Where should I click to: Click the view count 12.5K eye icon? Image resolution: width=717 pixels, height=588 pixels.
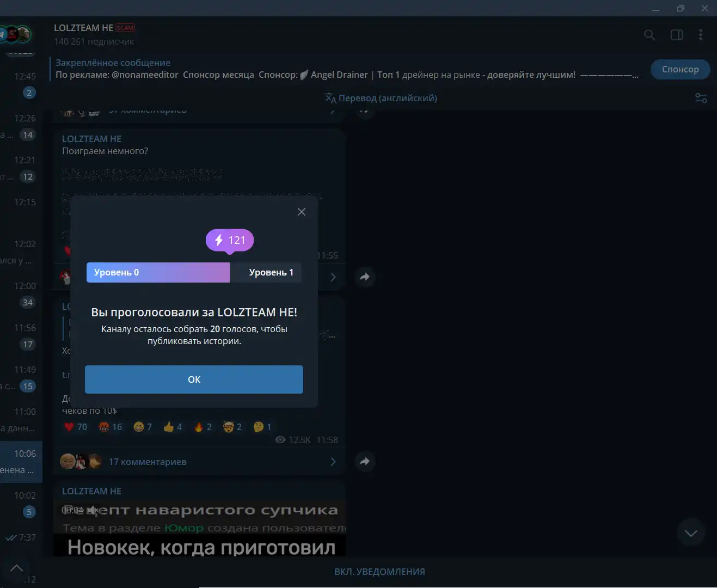tap(293, 440)
